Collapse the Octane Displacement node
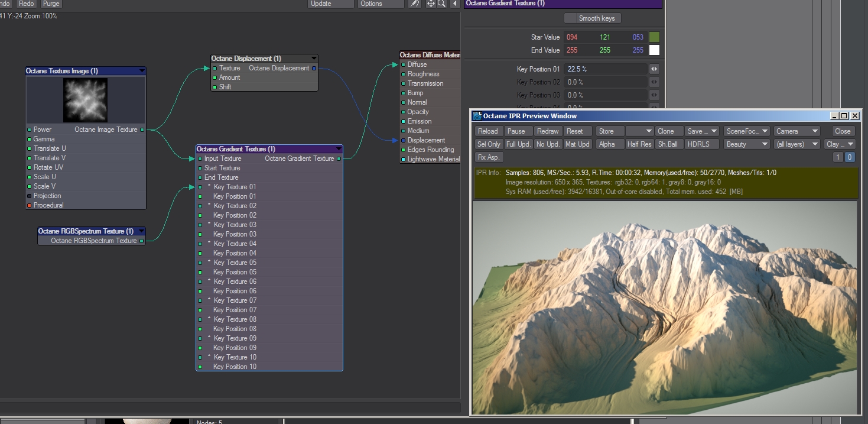 [314, 59]
